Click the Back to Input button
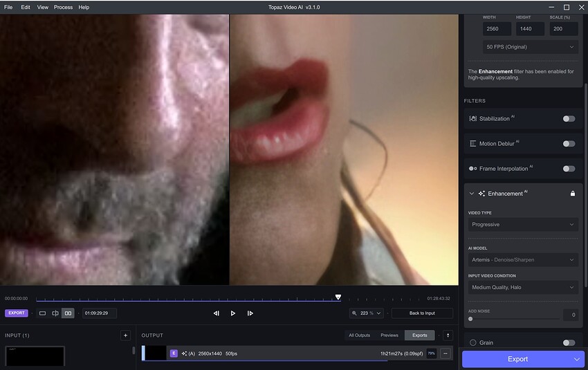The height and width of the screenshot is (370, 588). [x=422, y=313]
